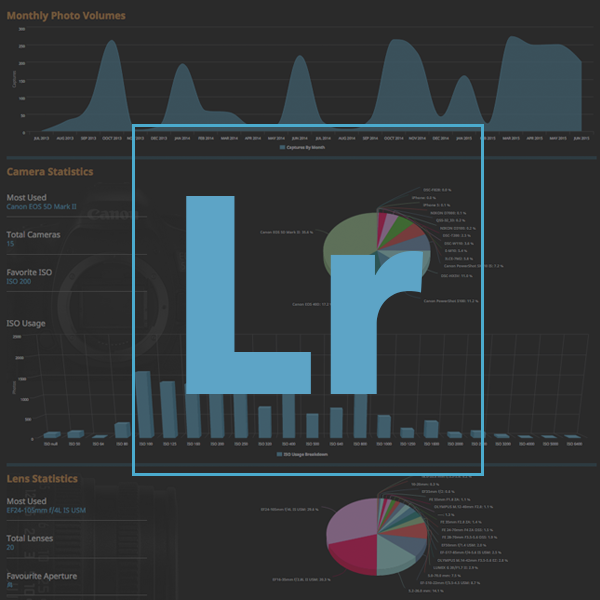Screen dimensions: 600x600
Task: Click the Lens Statistics heading
Action: [42, 479]
